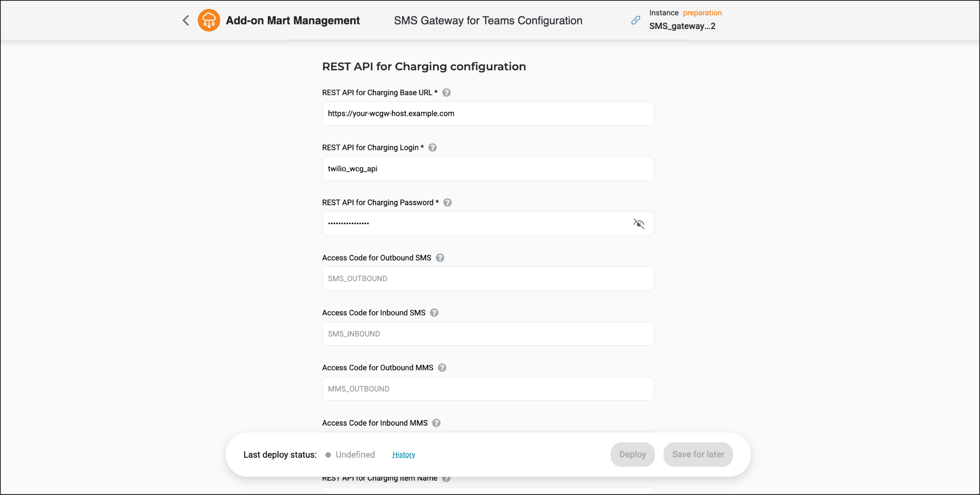Click the Undefined deploy status text

point(355,455)
